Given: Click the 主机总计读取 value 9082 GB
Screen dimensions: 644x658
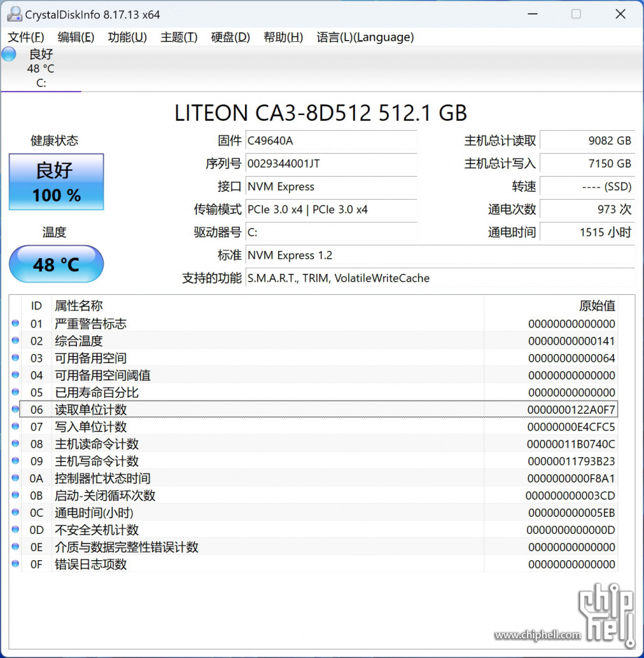Looking at the screenshot, I should coord(587,141).
